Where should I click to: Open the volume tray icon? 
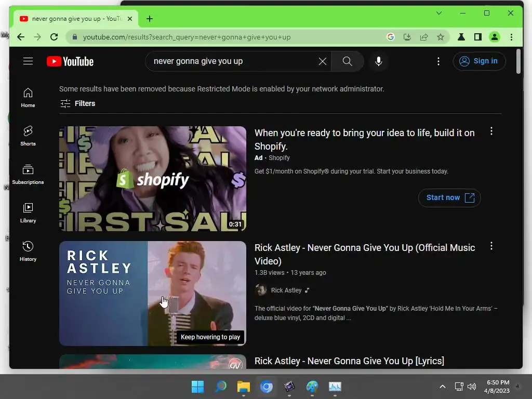(x=472, y=387)
